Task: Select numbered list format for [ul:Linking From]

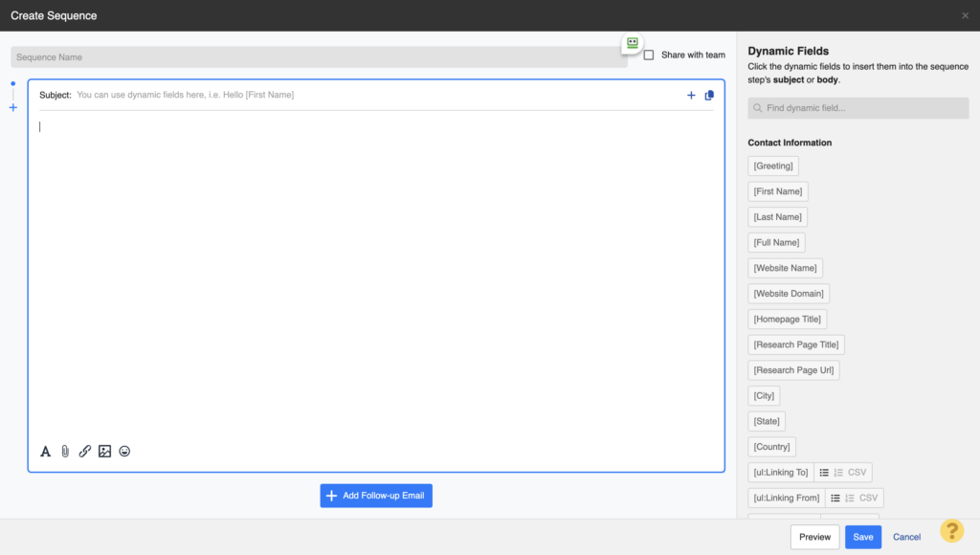Action: click(x=850, y=498)
